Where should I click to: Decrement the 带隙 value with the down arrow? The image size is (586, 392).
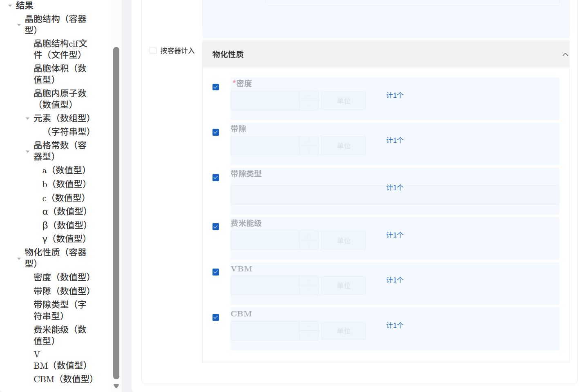309,150
